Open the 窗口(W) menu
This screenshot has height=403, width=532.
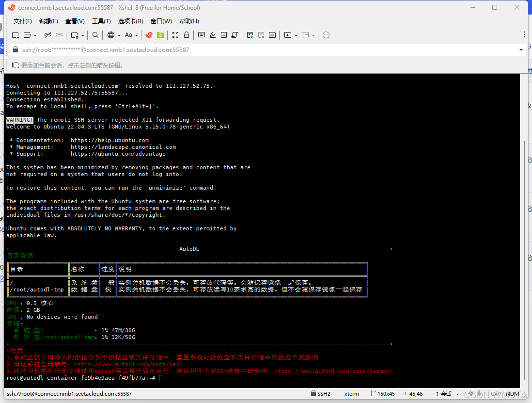[161, 21]
